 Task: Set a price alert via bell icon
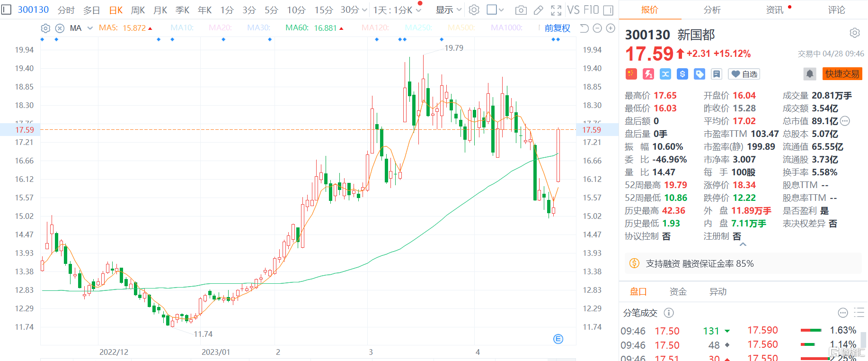810,74
